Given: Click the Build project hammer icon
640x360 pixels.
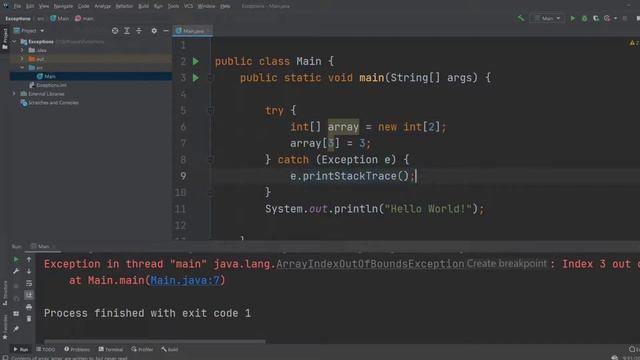Looking at the screenshot, I should 520,18.
